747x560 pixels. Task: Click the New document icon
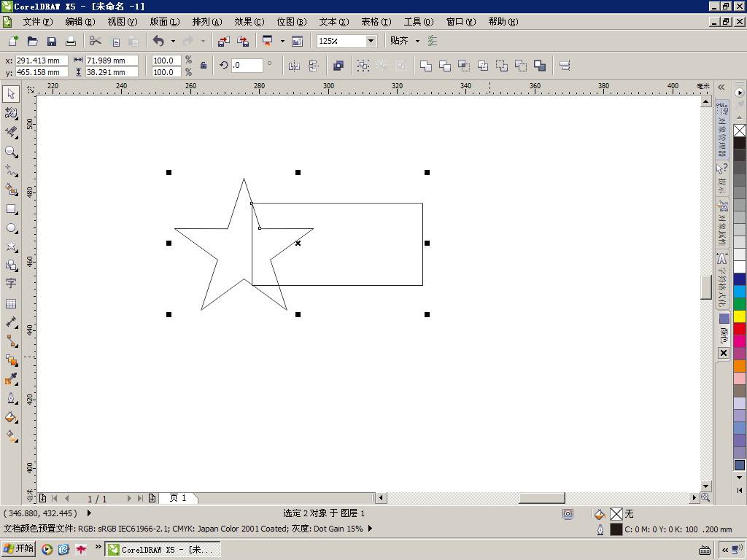(13, 41)
